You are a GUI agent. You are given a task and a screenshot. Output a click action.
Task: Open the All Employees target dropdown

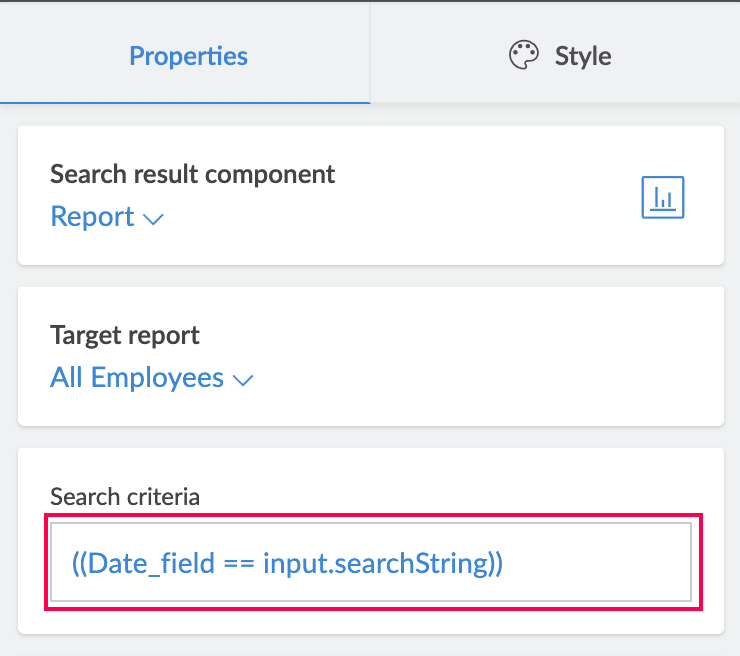137,378
